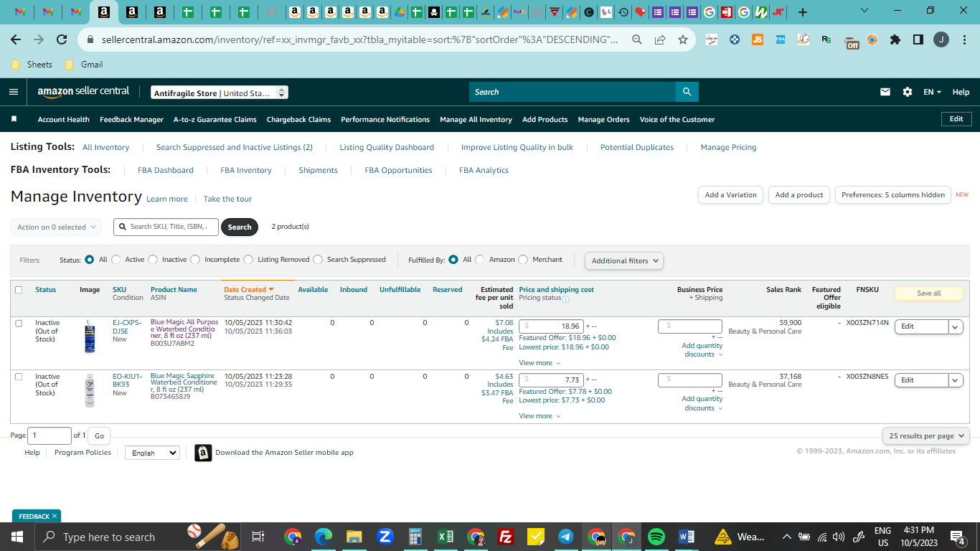980x551 pixels.
Task: Go to Manage Orders
Action: pos(603,119)
